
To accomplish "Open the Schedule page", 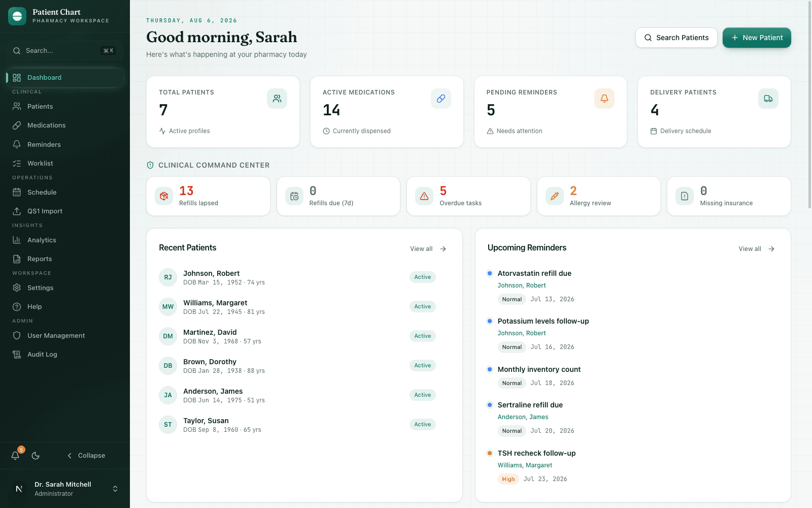I will [x=65, y=193].
